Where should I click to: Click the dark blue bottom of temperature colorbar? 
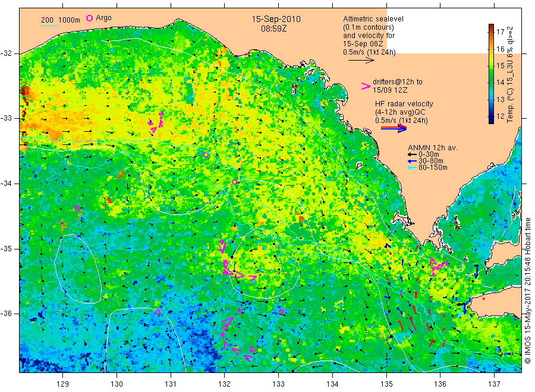click(491, 120)
